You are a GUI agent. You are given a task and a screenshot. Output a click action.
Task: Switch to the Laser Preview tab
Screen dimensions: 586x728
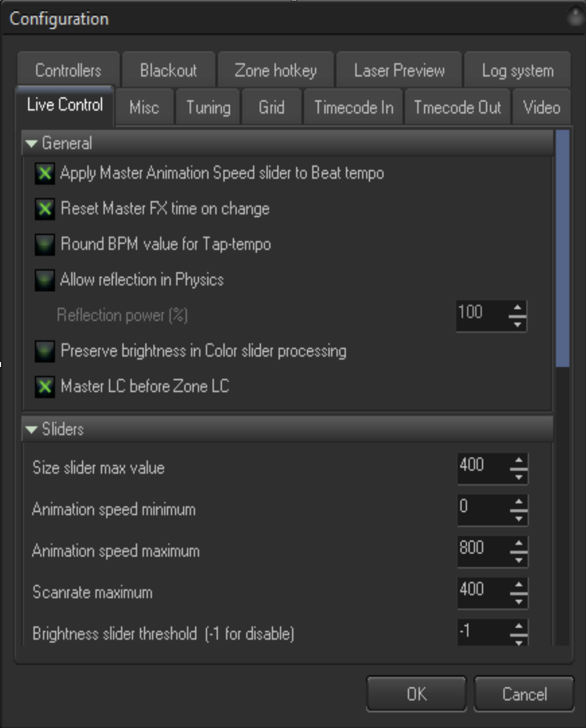(399, 70)
